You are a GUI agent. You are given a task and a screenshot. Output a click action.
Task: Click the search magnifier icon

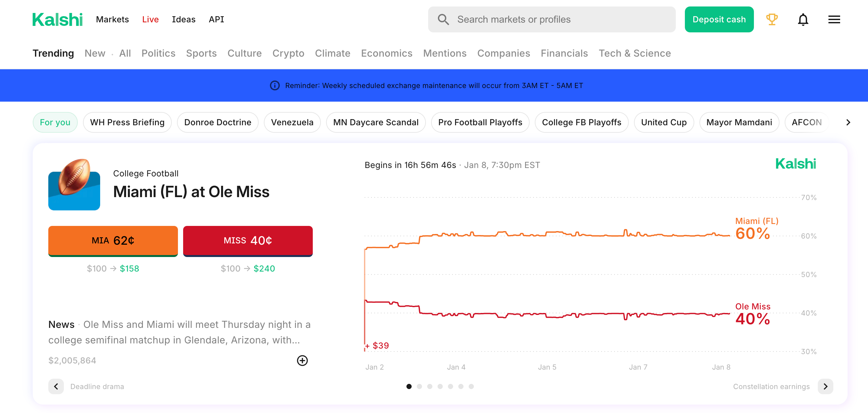click(x=443, y=19)
